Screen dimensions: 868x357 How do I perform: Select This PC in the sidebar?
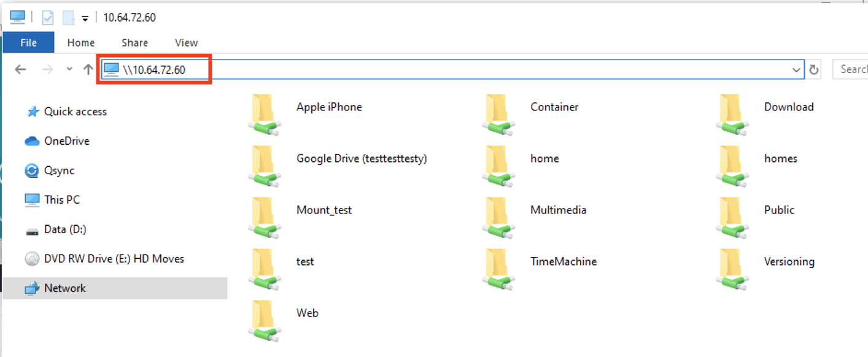(61, 200)
